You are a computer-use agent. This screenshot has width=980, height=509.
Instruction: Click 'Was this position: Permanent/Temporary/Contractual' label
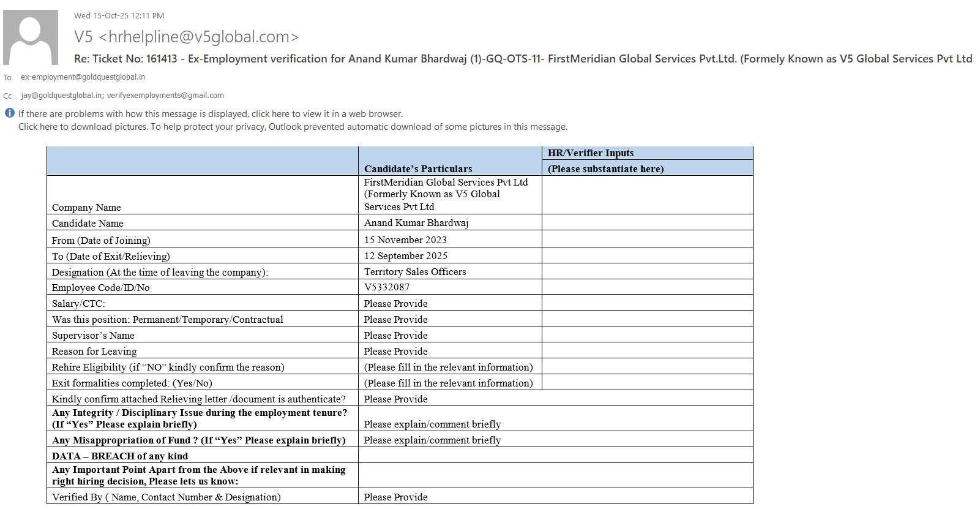point(168,320)
